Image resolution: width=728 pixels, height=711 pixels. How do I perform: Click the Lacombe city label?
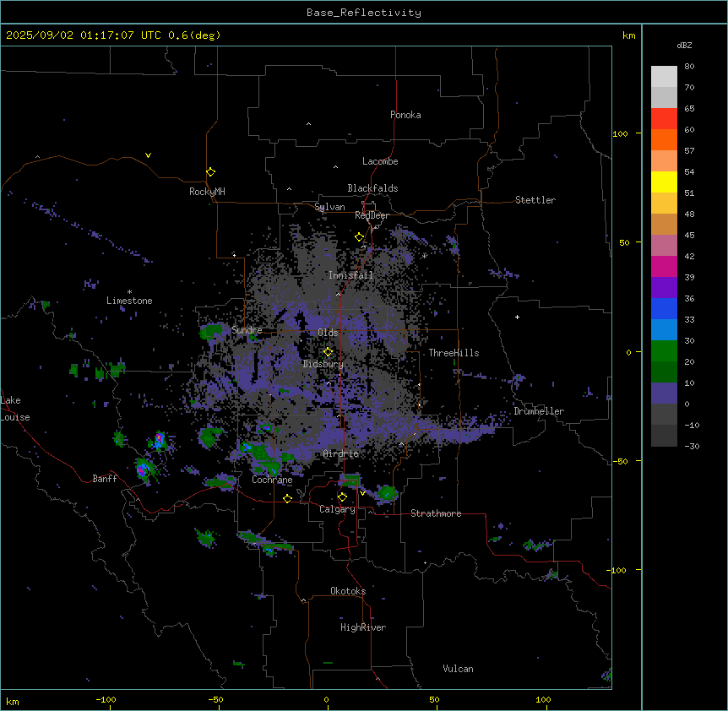point(380,161)
